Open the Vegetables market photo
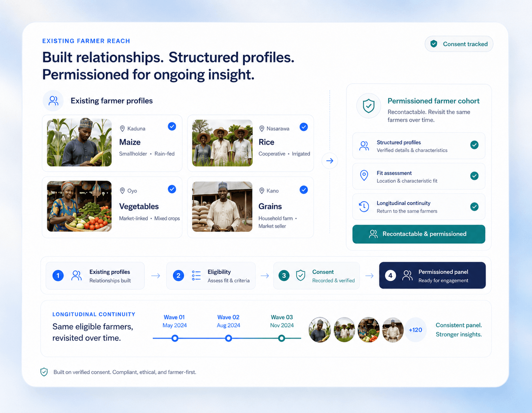Viewport: 532px width, 413px height. click(x=79, y=206)
